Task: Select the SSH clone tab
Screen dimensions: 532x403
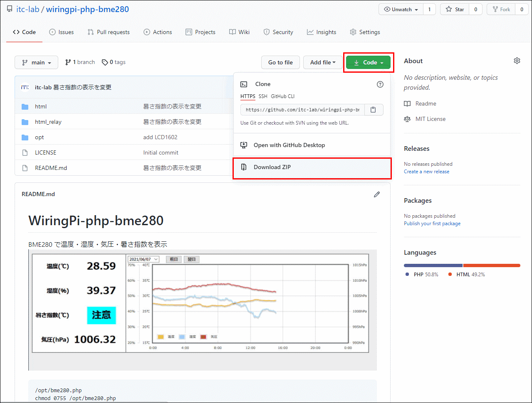Action: [x=263, y=96]
